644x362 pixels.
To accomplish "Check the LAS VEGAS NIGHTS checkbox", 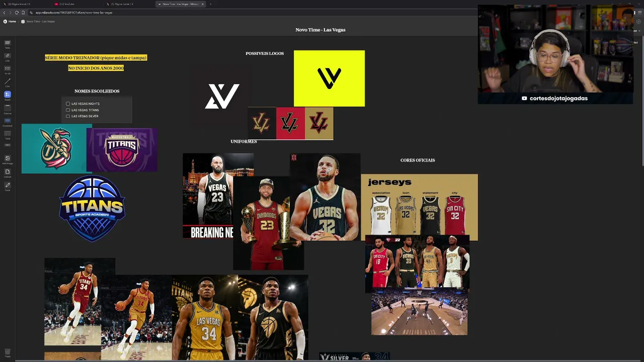I will tap(68, 104).
